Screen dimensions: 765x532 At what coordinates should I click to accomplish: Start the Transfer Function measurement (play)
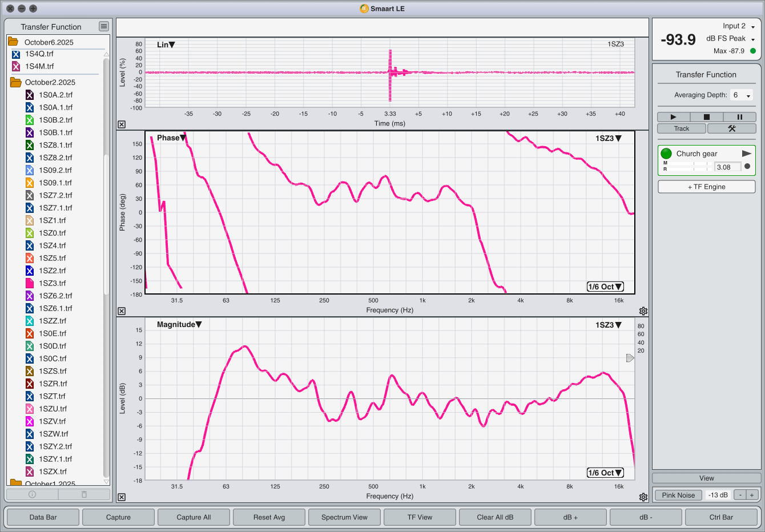(673, 117)
